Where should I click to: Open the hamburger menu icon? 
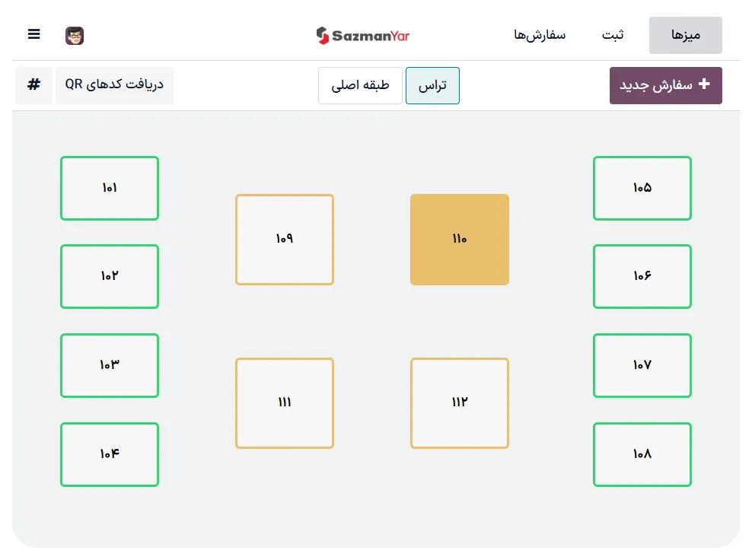pyautogui.click(x=33, y=35)
